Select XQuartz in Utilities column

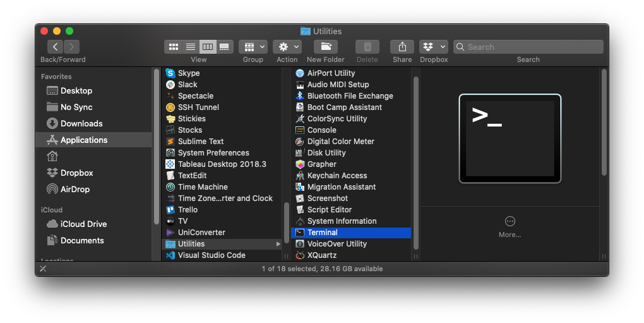point(351,255)
